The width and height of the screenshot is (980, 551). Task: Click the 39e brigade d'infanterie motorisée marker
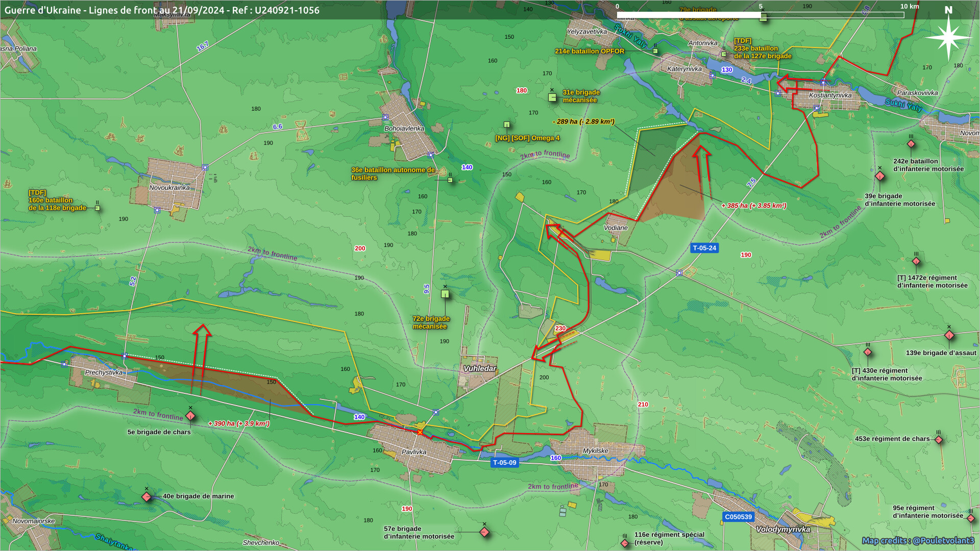click(x=879, y=176)
